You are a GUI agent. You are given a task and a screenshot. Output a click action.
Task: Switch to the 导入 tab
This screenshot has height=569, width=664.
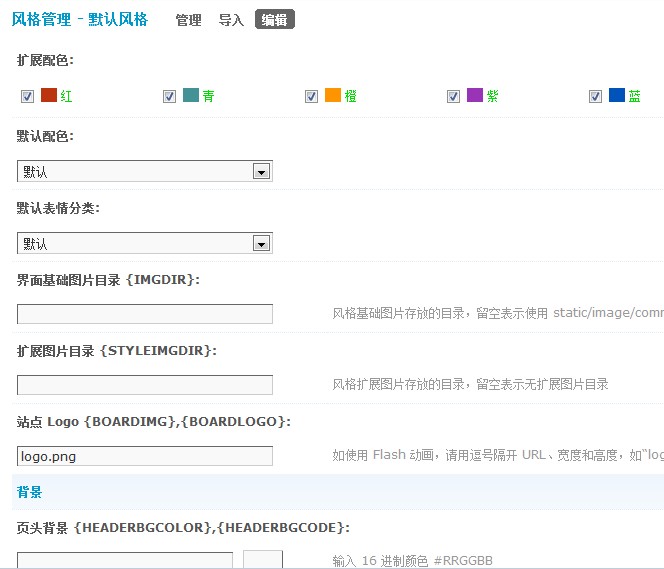tap(231, 20)
